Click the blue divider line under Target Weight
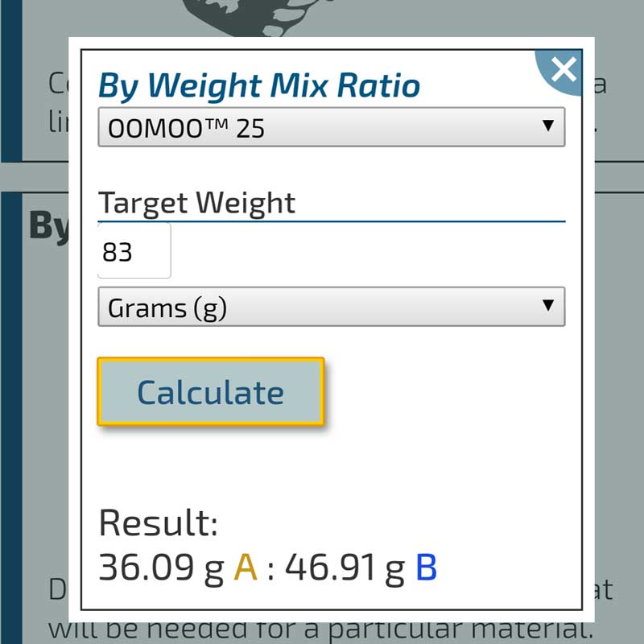Screen dimensions: 644x644 (331, 220)
